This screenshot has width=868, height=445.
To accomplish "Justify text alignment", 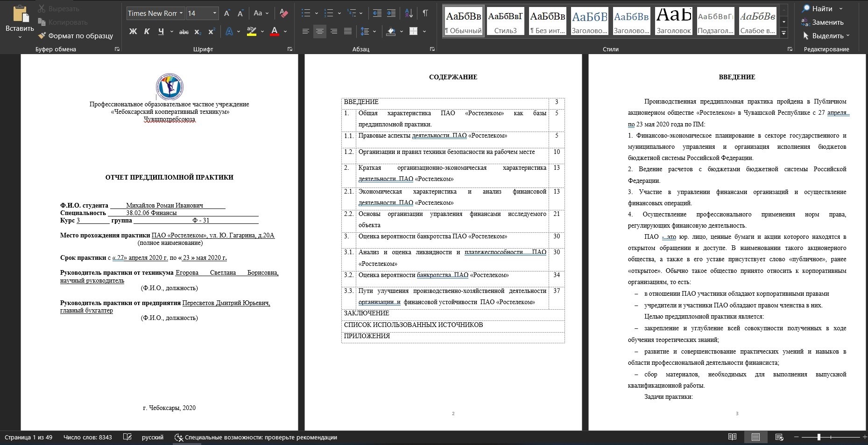I will [x=348, y=31].
